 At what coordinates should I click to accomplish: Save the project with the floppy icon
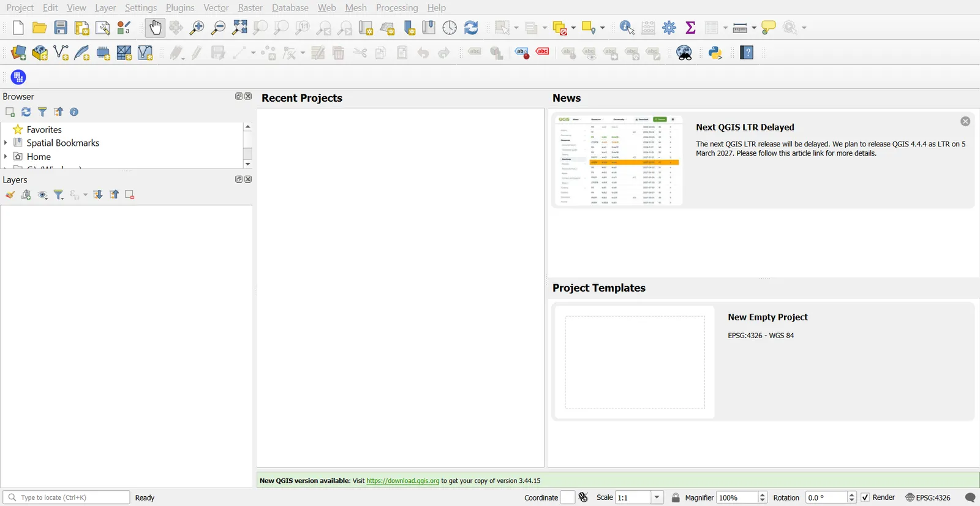pyautogui.click(x=61, y=28)
